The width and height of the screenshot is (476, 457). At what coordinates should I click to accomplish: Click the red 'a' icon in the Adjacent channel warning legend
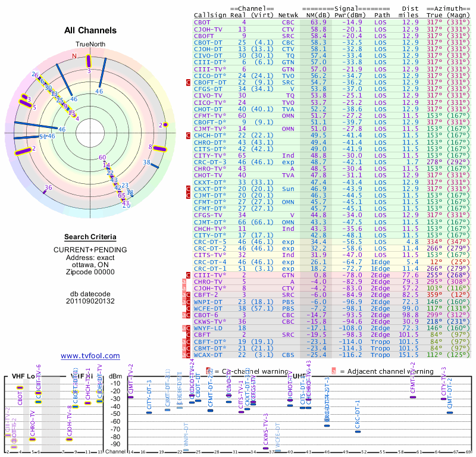(334, 371)
